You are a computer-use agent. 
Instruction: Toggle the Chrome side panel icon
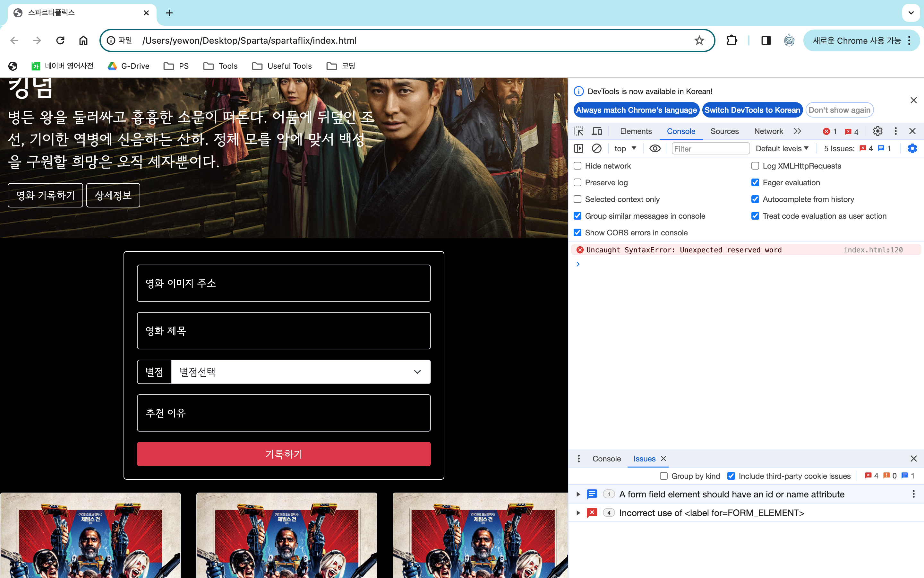(766, 40)
